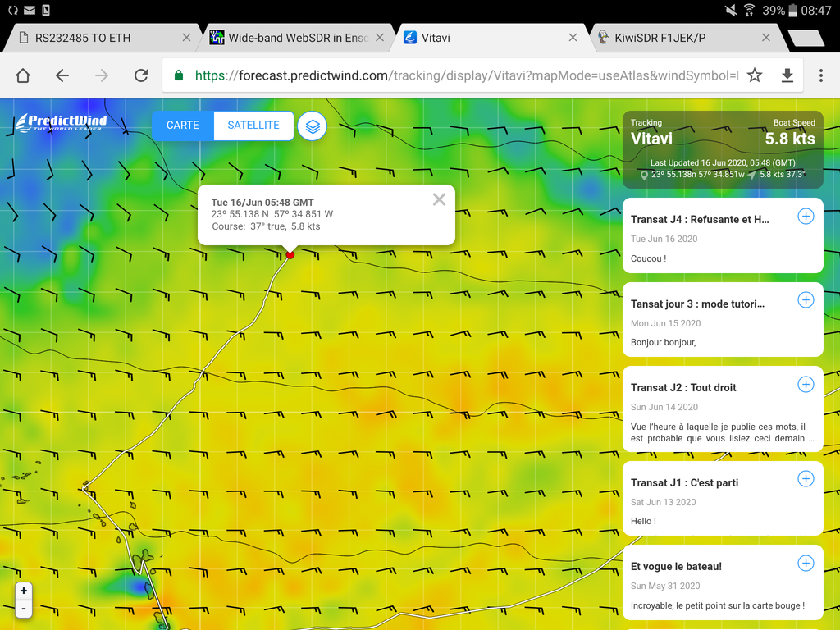This screenshot has height=630, width=840.
Task: Close the position info popup
Action: [x=440, y=199]
